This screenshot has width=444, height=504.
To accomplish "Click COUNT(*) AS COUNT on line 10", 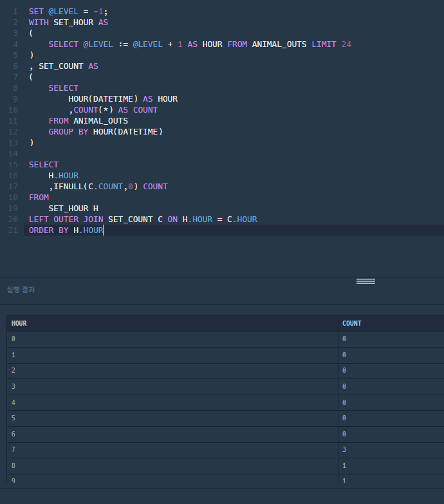I will point(116,110).
